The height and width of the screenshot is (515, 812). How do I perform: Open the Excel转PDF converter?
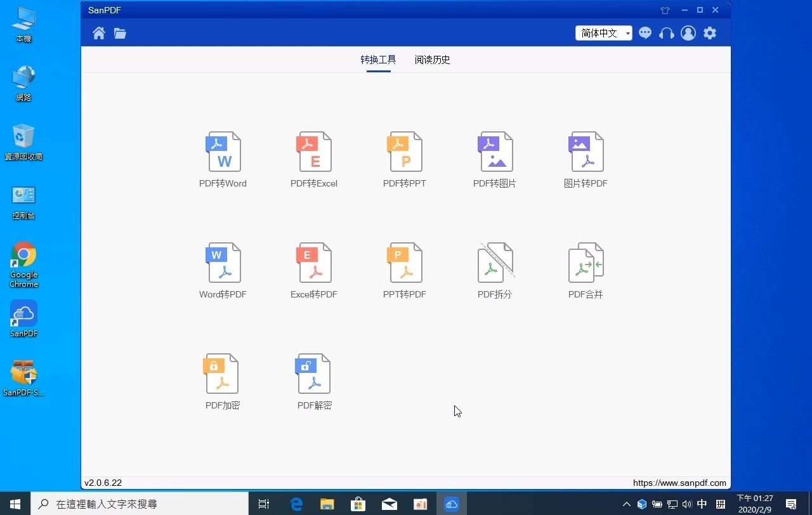coord(314,271)
